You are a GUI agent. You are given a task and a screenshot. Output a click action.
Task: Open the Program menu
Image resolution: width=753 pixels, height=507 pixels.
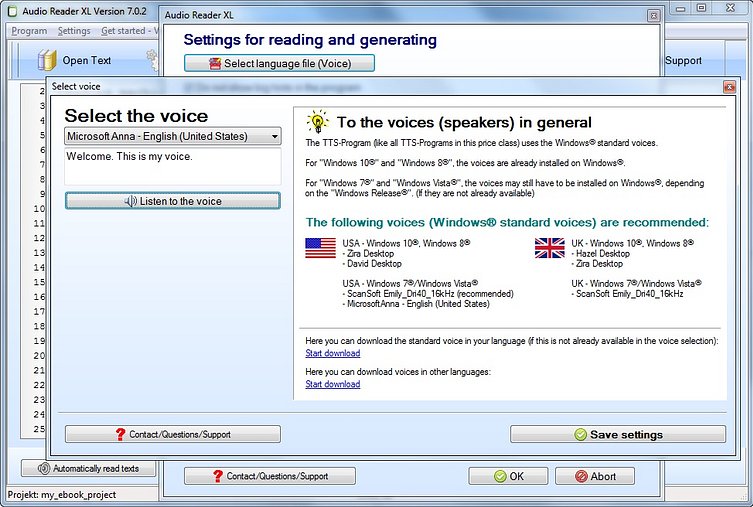pos(29,31)
